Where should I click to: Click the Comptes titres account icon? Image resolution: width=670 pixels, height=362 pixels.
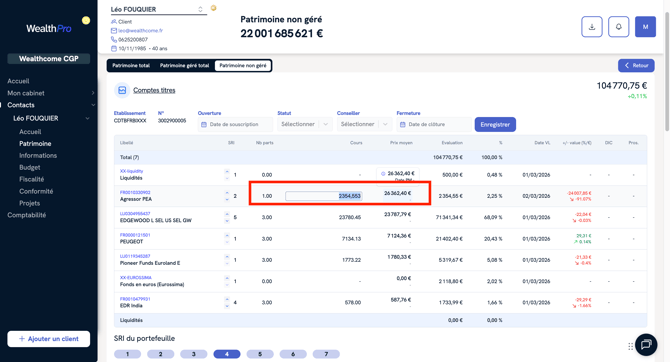[x=122, y=90]
